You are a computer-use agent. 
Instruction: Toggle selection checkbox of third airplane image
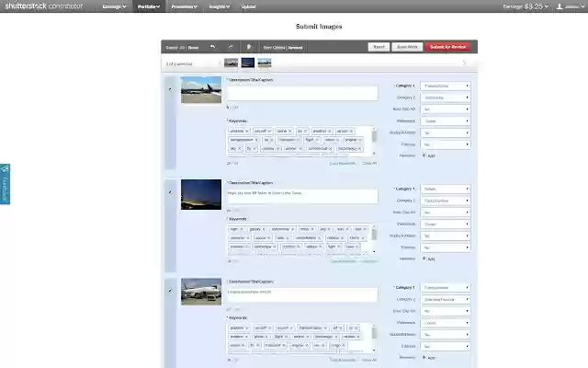click(x=170, y=291)
